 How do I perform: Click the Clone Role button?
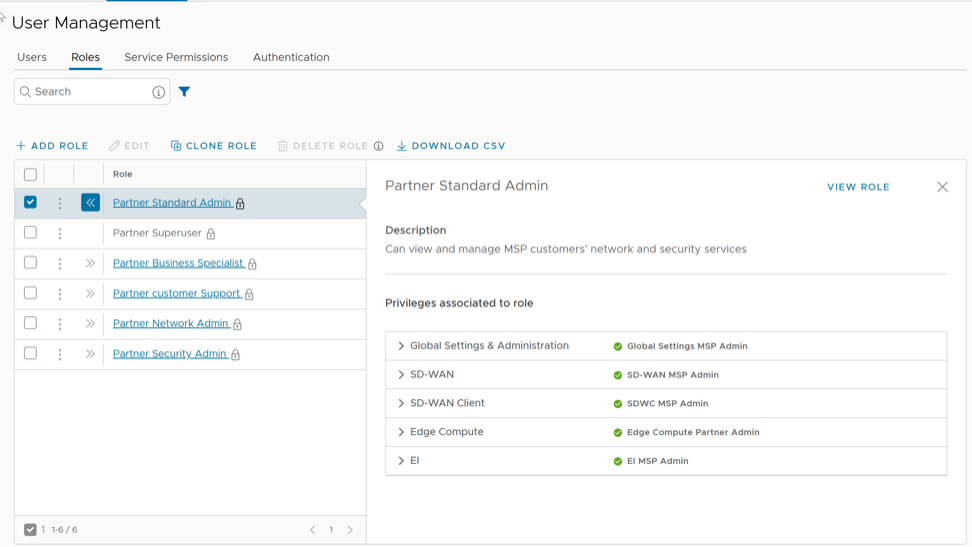point(214,146)
